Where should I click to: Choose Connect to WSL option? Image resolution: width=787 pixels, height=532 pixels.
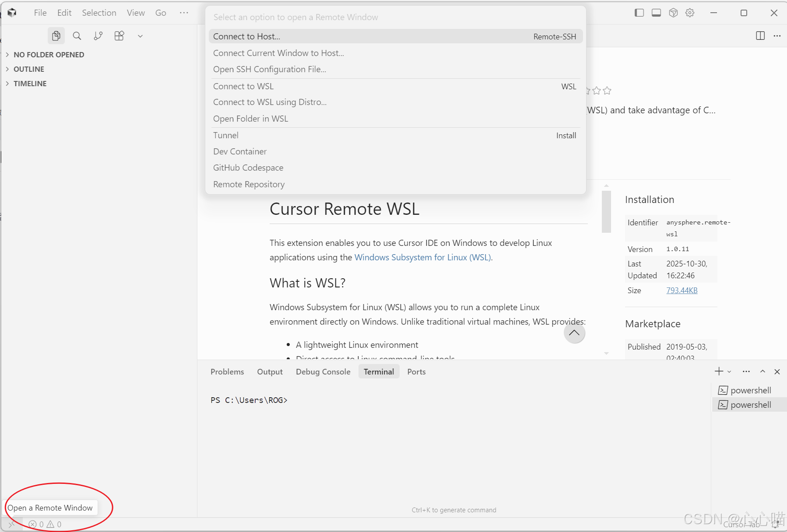click(x=396, y=86)
